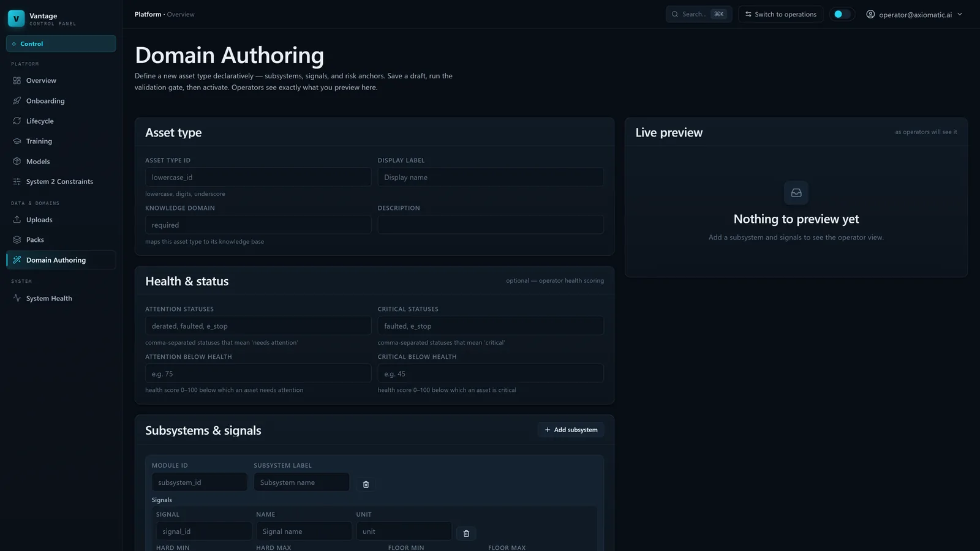Viewport: 980px width, 551px height.
Task: Select the Control mode item
Action: (x=61, y=43)
